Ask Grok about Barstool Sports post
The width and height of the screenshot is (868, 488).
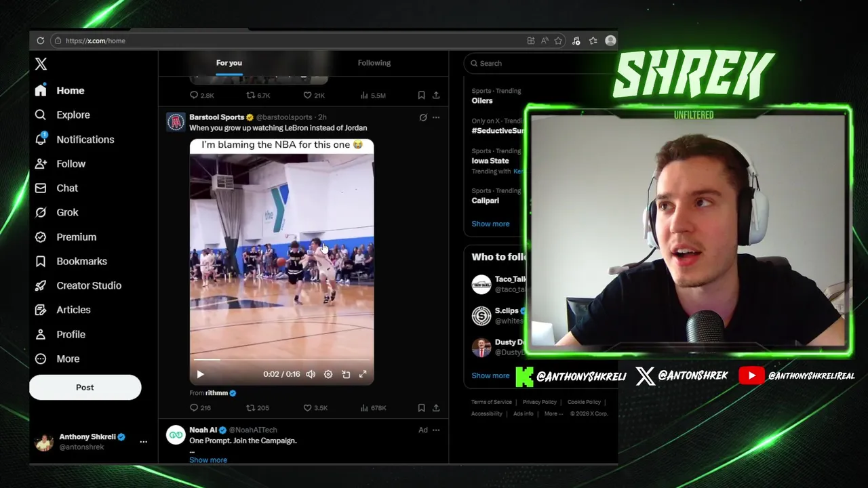(x=423, y=117)
